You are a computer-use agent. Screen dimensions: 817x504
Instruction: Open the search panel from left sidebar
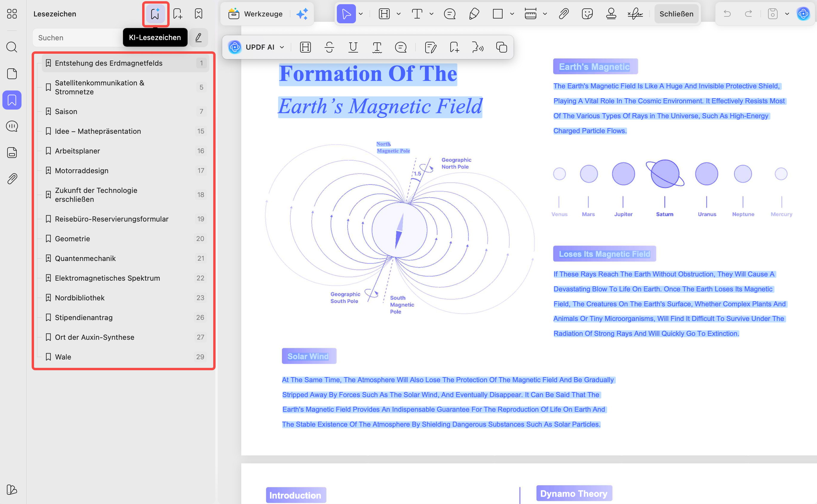[x=12, y=47]
